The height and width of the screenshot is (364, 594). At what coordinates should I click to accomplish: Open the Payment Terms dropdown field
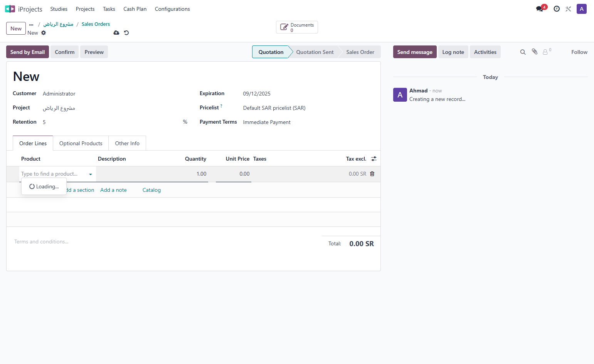[308, 122]
